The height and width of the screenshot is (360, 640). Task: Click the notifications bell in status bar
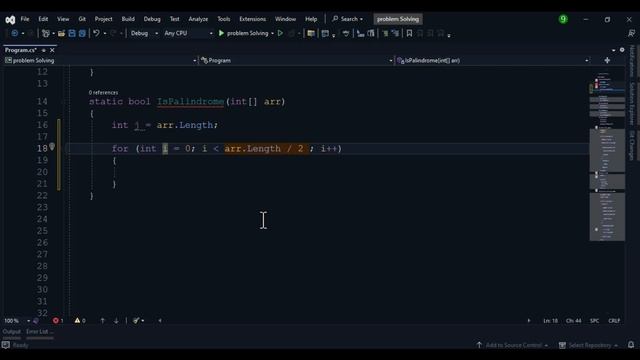[x=631, y=345]
